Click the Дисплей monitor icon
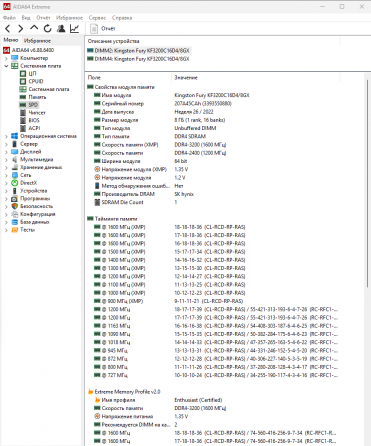 coord(14,152)
